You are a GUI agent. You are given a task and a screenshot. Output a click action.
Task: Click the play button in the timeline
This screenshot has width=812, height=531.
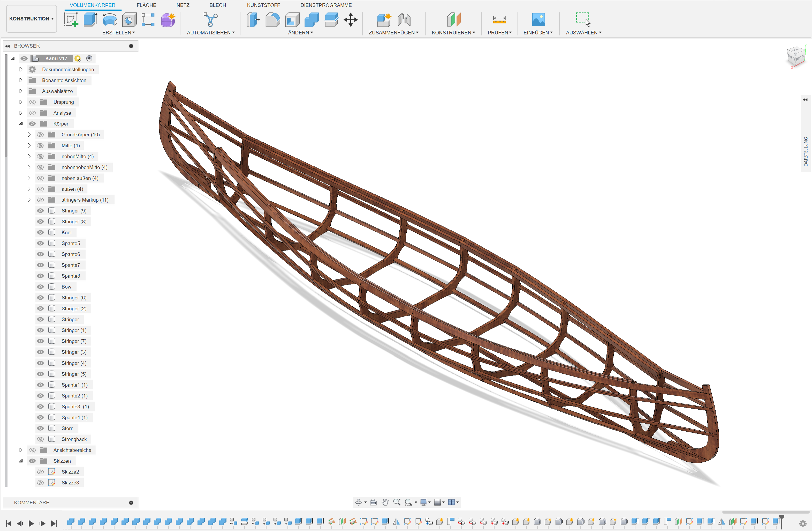(31, 523)
